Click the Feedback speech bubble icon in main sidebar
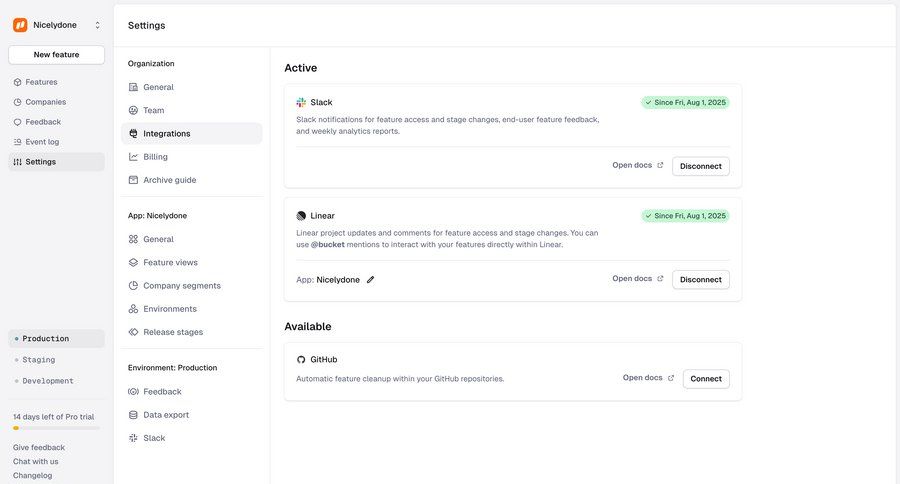 click(x=17, y=122)
